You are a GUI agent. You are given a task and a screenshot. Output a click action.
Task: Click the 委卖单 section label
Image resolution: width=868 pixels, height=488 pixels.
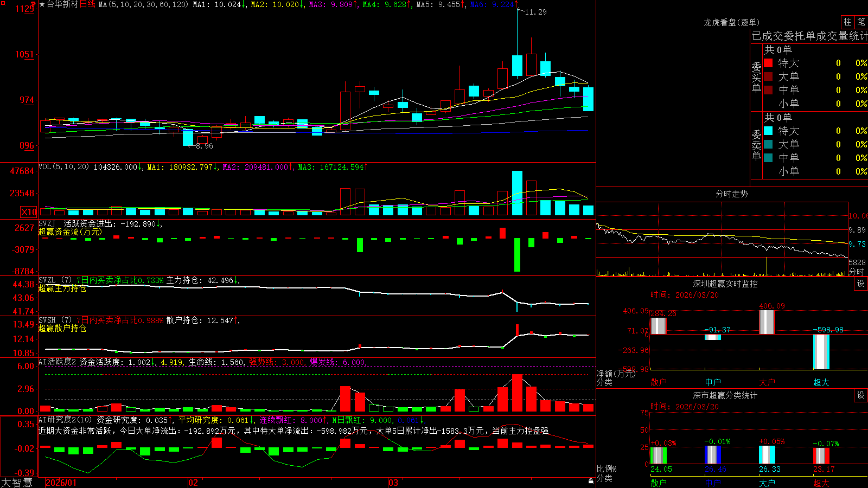click(x=756, y=145)
